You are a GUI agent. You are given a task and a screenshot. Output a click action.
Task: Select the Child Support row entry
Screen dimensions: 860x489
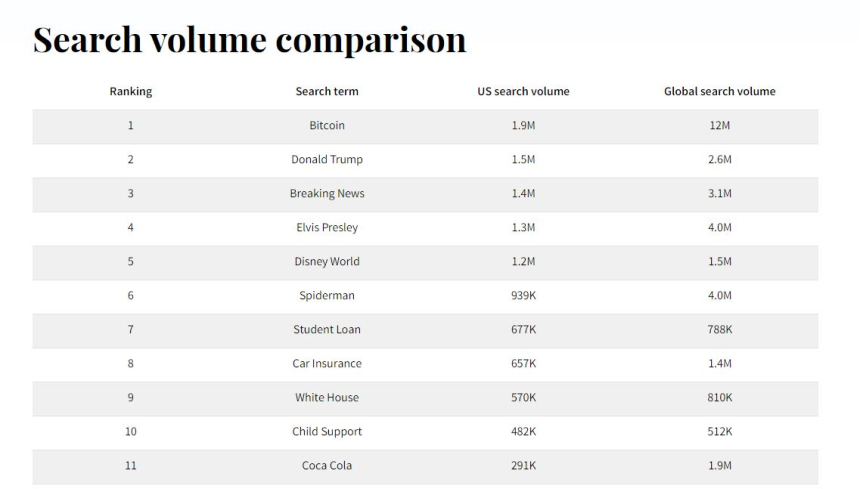click(x=327, y=432)
